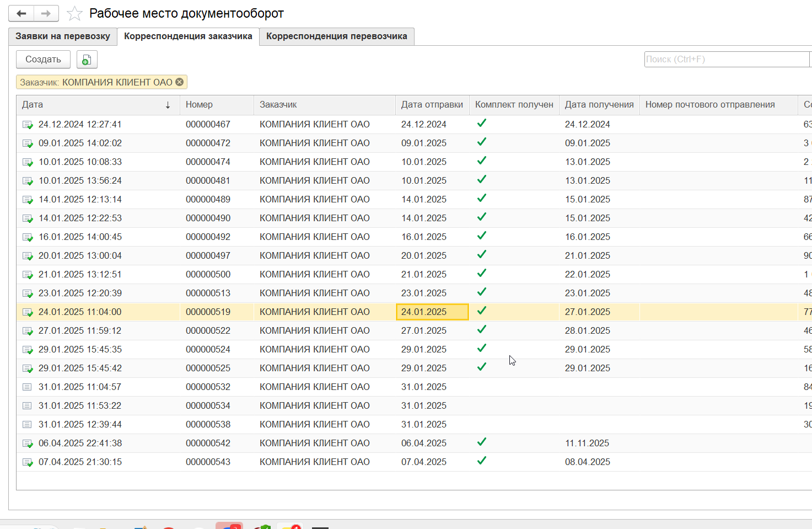Click Номер почтового отправления cell in row 000000500

click(x=719, y=275)
